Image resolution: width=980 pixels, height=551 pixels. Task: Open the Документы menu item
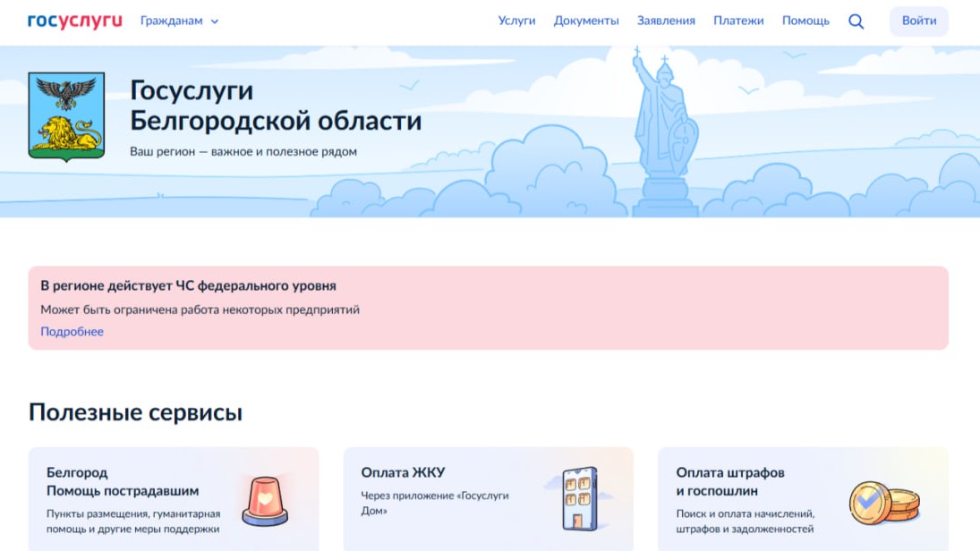586,21
